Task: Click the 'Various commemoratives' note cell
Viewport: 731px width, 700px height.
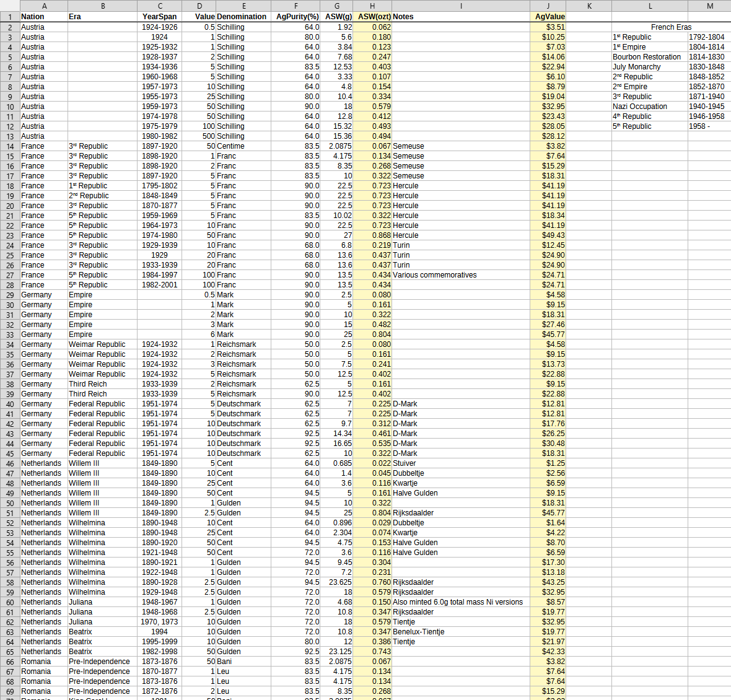Action: pos(461,275)
